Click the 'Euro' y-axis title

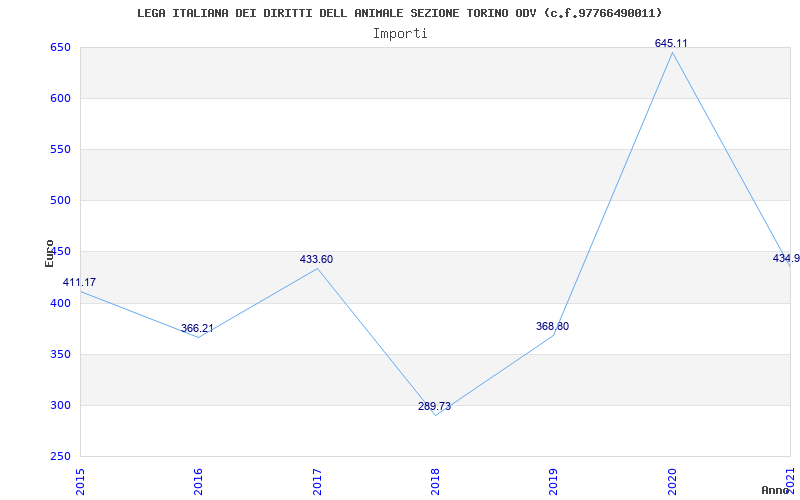(x=49, y=253)
